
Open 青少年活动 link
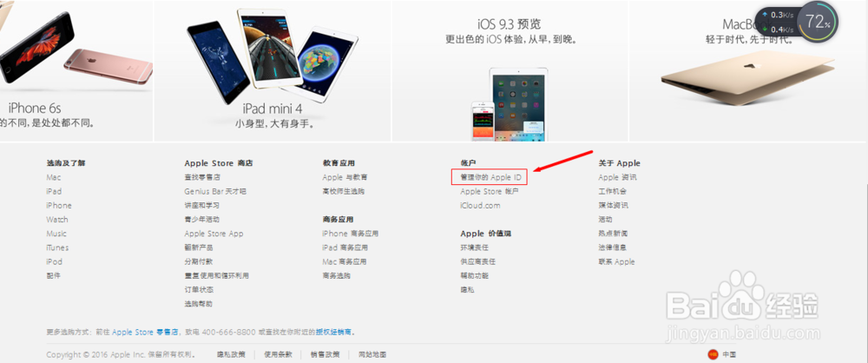(202, 220)
